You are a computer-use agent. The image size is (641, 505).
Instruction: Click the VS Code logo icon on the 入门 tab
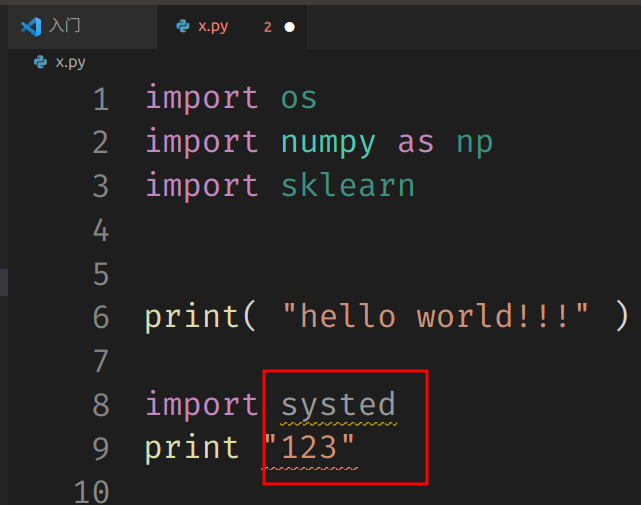tap(31, 27)
